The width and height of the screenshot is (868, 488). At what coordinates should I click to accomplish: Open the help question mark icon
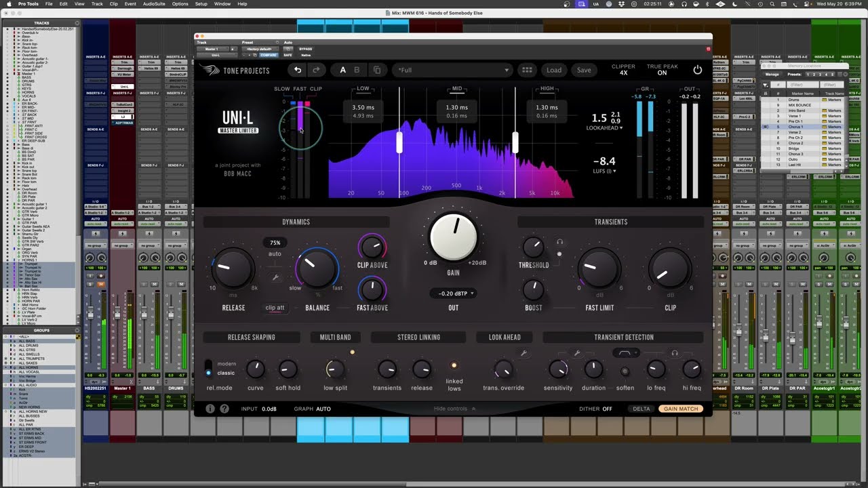click(224, 409)
